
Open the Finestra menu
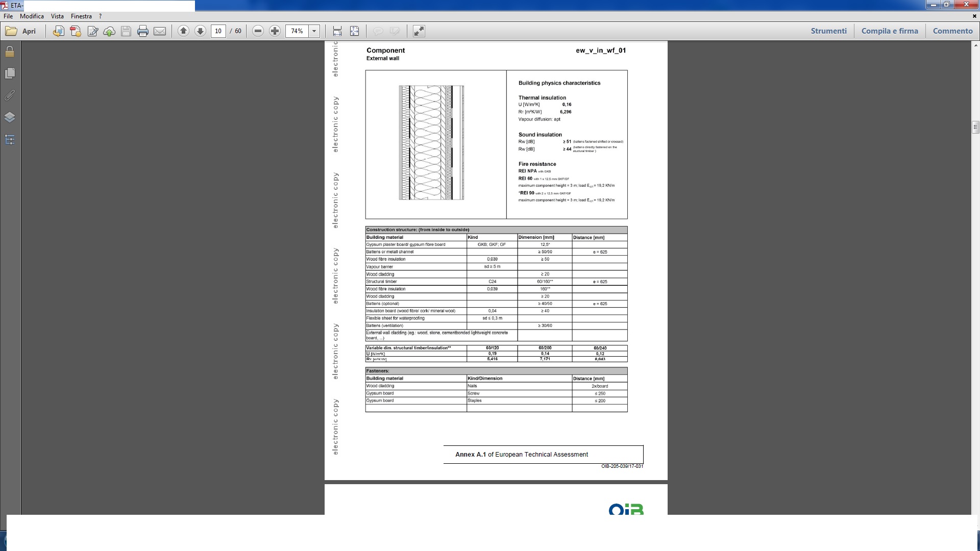click(81, 16)
